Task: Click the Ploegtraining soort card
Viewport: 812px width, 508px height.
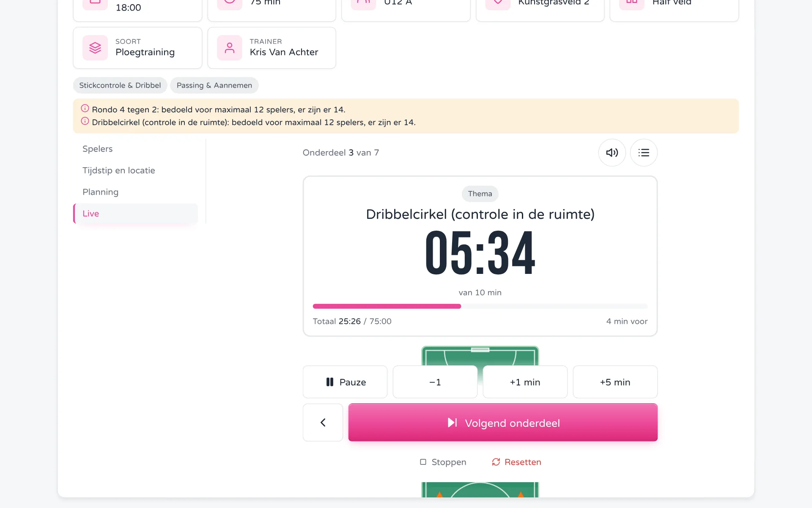Action: [137, 48]
